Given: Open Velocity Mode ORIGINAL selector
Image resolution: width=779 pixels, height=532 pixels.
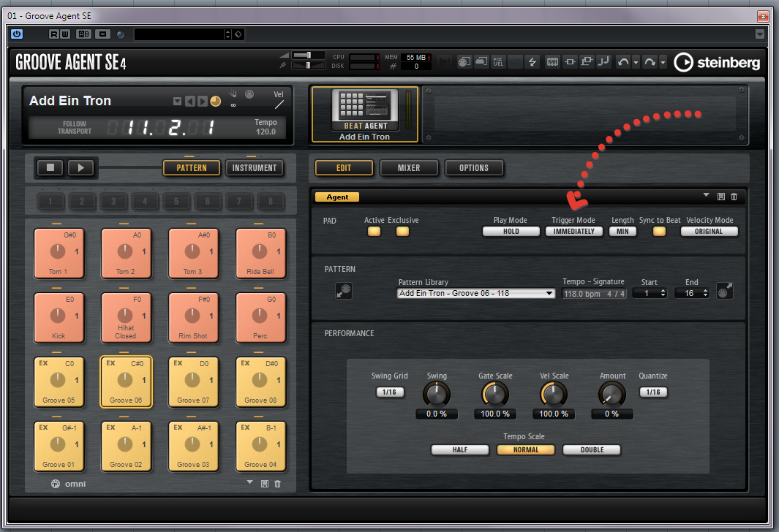Looking at the screenshot, I should tap(709, 231).
